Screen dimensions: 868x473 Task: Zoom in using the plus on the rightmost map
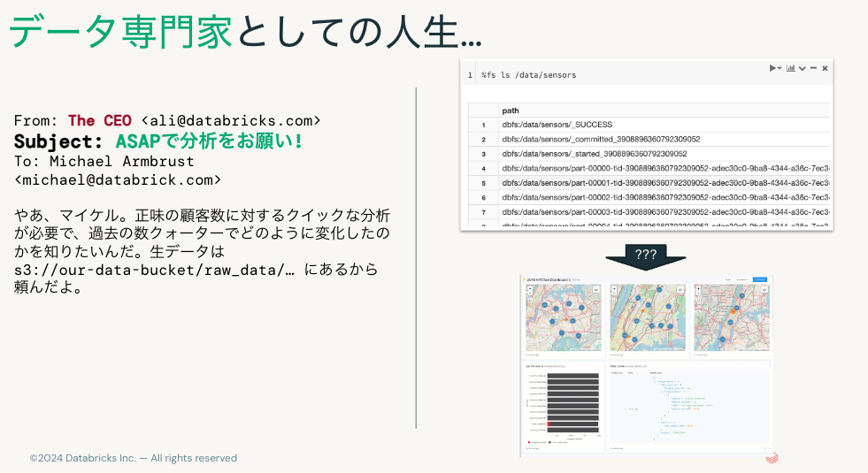pyautogui.click(x=698, y=289)
